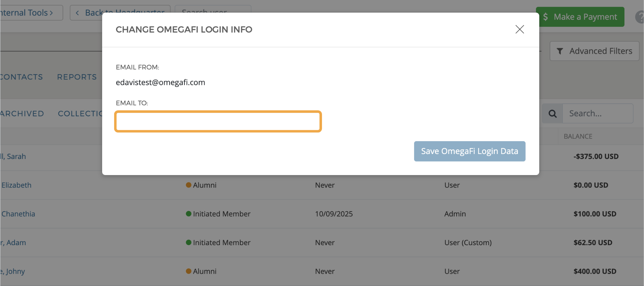
Task: Click the Search box above the member table
Action: (597, 113)
